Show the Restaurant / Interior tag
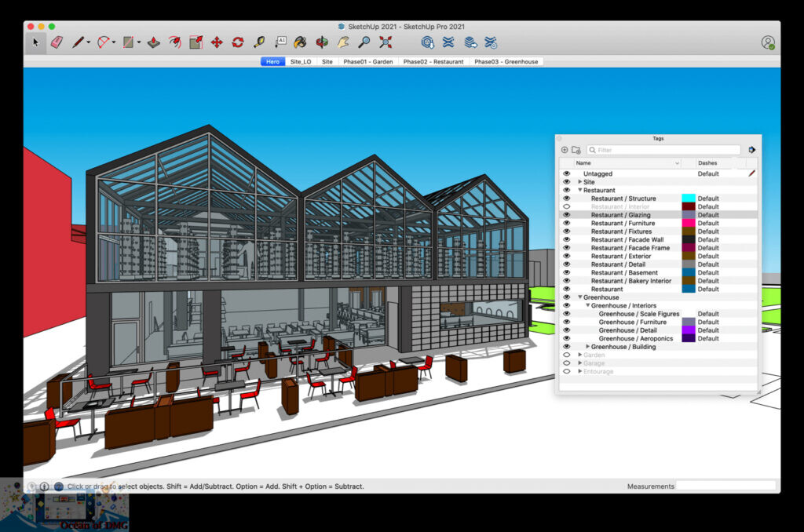The image size is (804, 532). coord(567,206)
